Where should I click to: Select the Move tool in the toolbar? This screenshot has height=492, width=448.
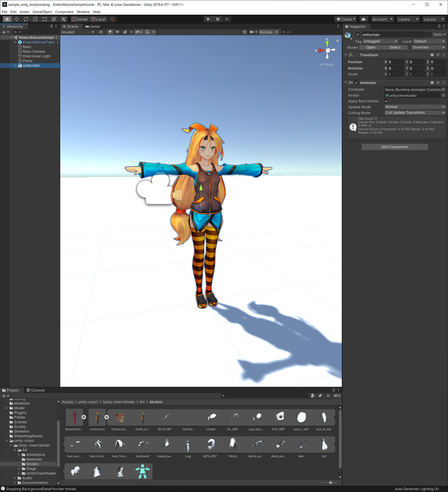click(16, 19)
